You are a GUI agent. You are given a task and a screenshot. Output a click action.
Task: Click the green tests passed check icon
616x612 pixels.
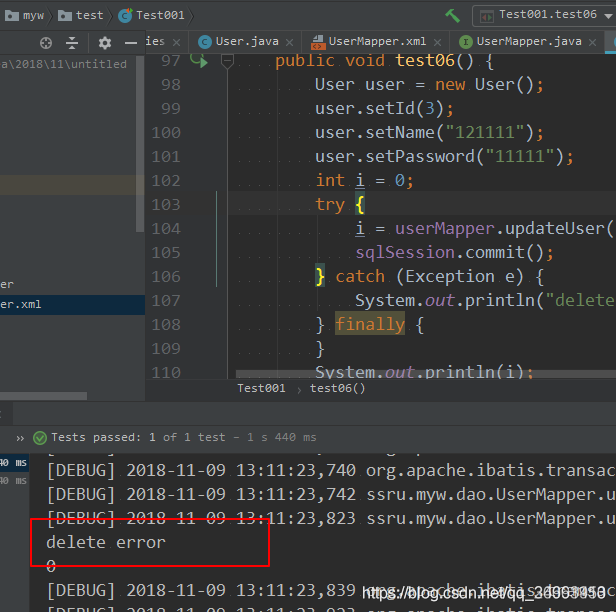tap(40, 438)
